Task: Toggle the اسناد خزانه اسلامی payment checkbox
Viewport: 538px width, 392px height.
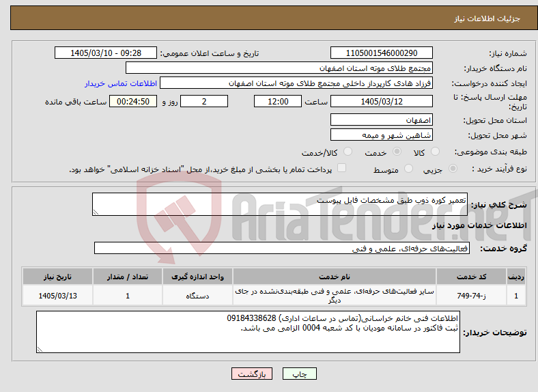Action: 342,168
